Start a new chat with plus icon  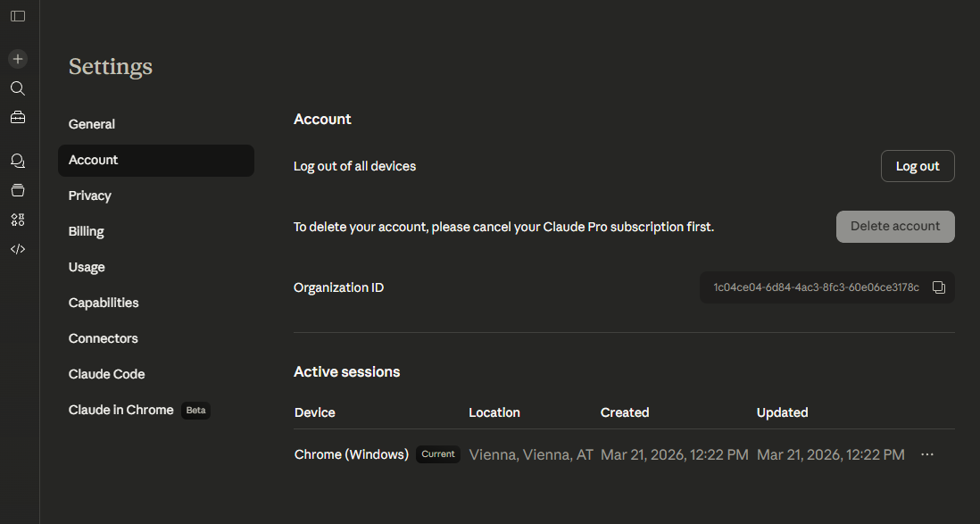click(18, 59)
